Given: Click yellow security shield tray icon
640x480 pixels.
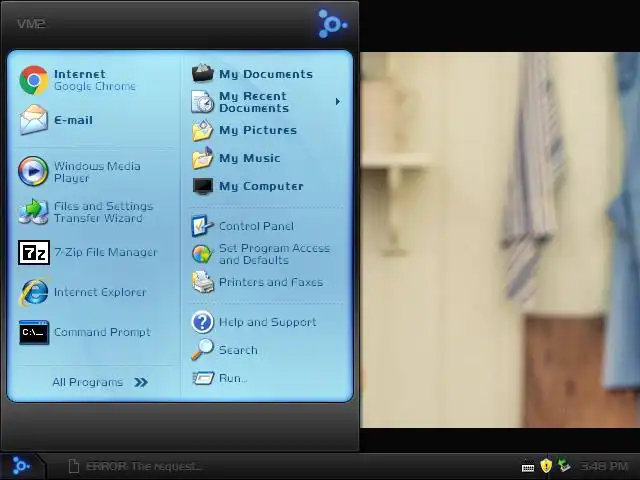Looking at the screenshot, I should click(x=546, y=466).
